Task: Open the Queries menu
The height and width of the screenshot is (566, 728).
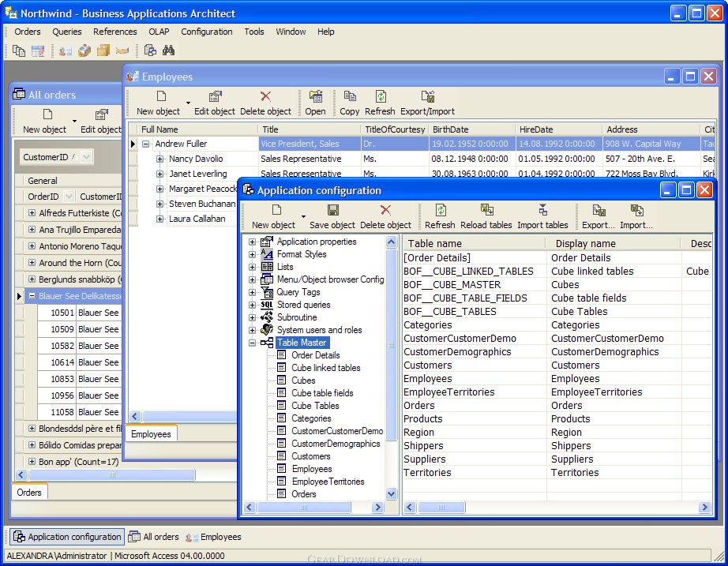Action: point(67,32)
